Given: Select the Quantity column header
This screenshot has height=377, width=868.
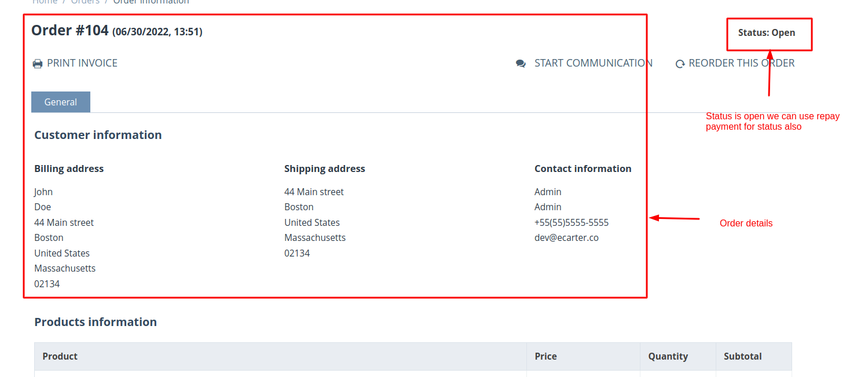Looking at the screenshot, I should pyautogui.click(x=668, y=356).
